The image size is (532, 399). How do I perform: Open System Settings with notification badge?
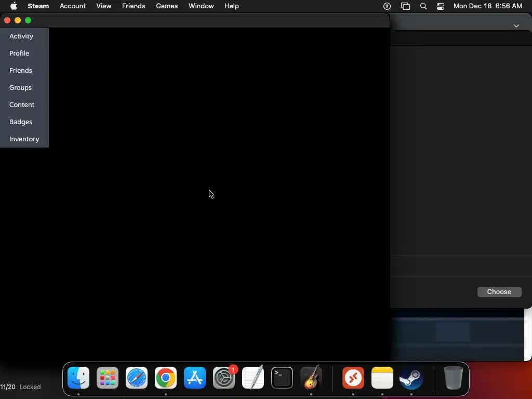[x=224, y=378]
